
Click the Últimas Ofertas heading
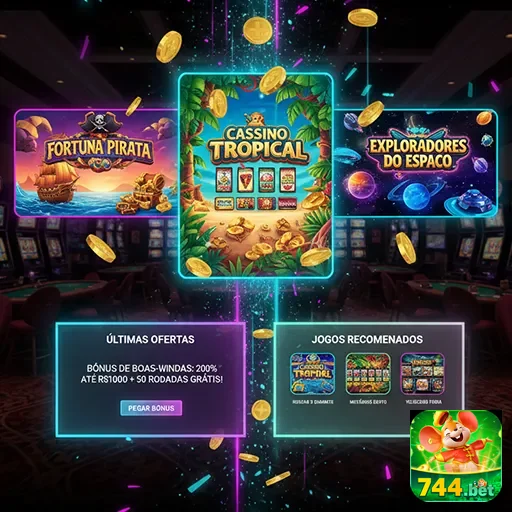150,339
